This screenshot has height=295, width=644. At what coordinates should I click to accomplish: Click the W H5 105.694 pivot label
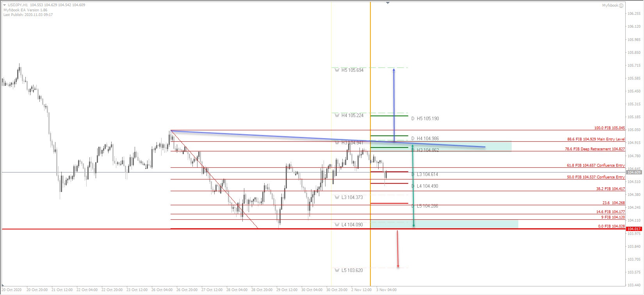coord(349,70)
